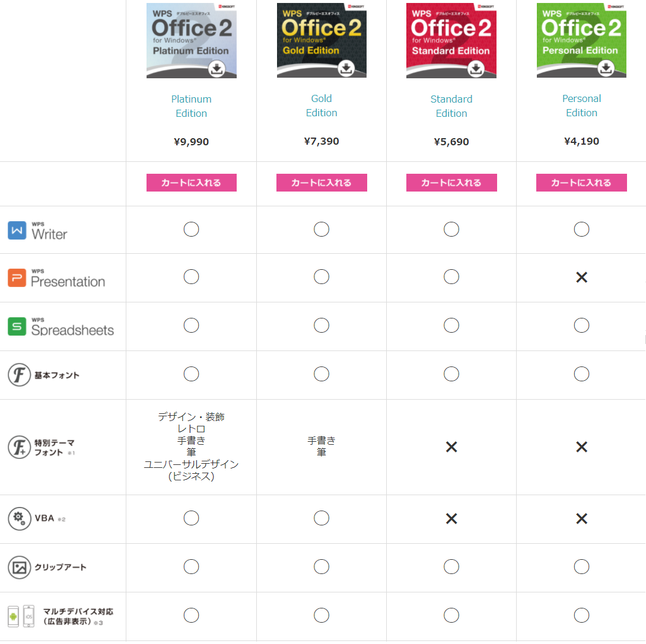The width and height of the screenshot is (646, 644).
Task: Add Gold Edition to cart
Action: (x=322, y=183)
